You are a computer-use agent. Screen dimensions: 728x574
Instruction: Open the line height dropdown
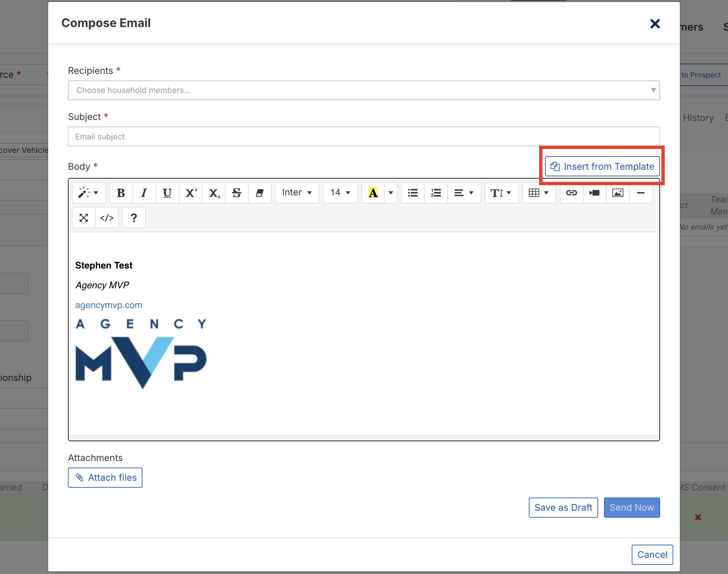point(501,192)
